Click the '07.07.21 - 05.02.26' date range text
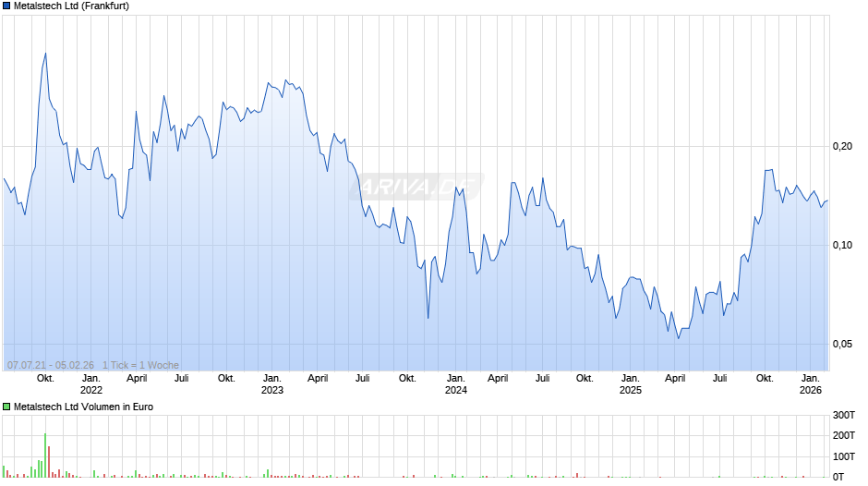The width and height of the screenshot is (868, 486). [51, 365]
